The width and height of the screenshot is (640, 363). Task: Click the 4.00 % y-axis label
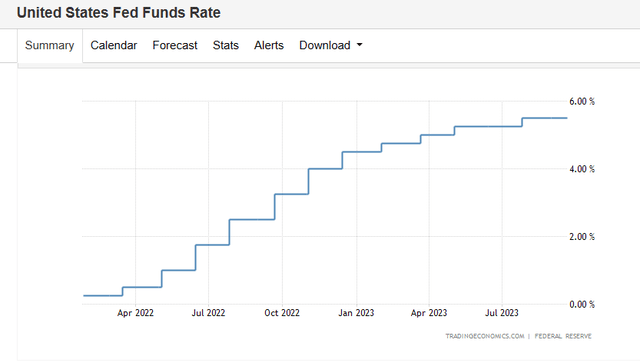tap(582, 169)
